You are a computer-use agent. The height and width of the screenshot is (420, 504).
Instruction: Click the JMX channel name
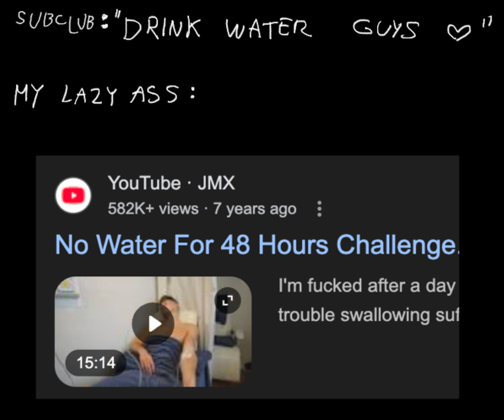(x=216, y=183)
